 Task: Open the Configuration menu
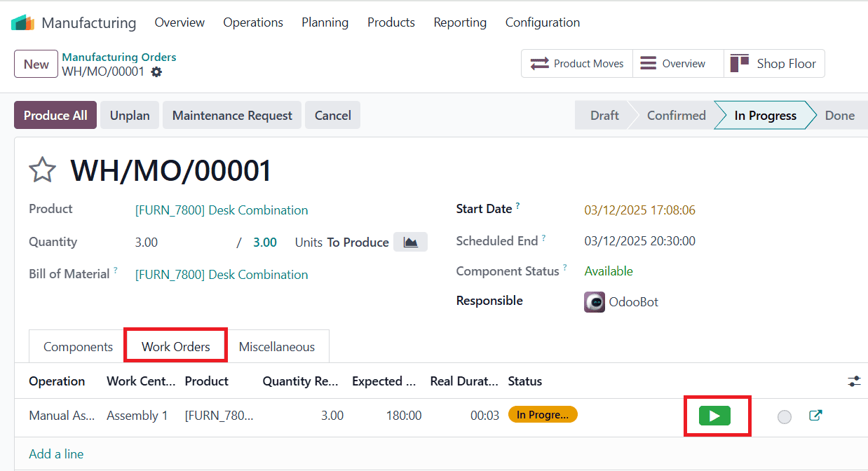(x=543, y=22)
